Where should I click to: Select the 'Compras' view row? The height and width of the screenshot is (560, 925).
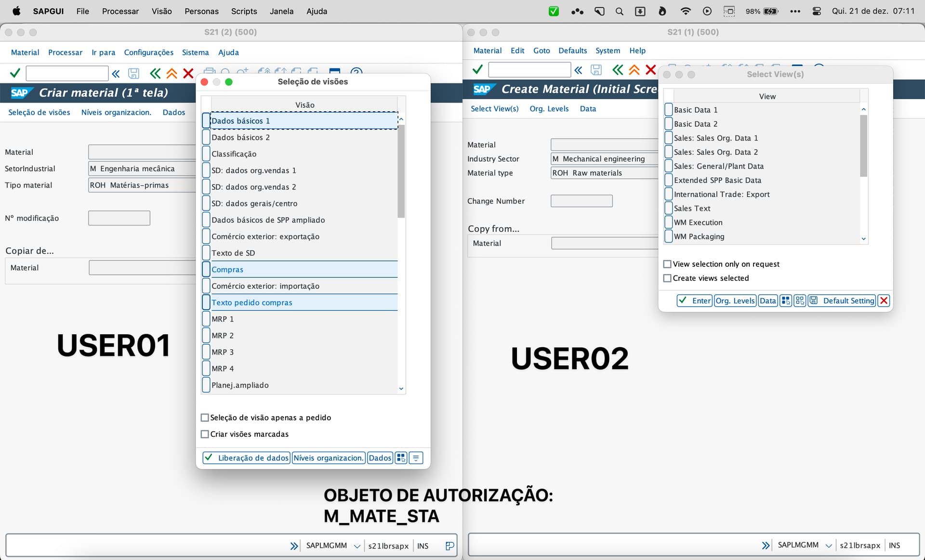tap(227, 270)
